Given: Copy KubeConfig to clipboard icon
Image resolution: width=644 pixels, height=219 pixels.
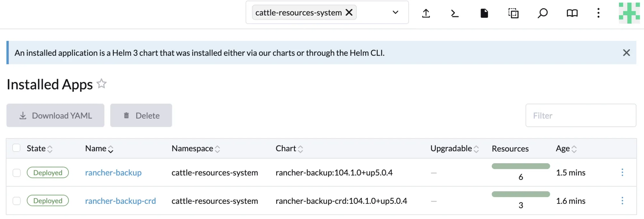Looking at the screenshot, I should [x=513, y=13].
